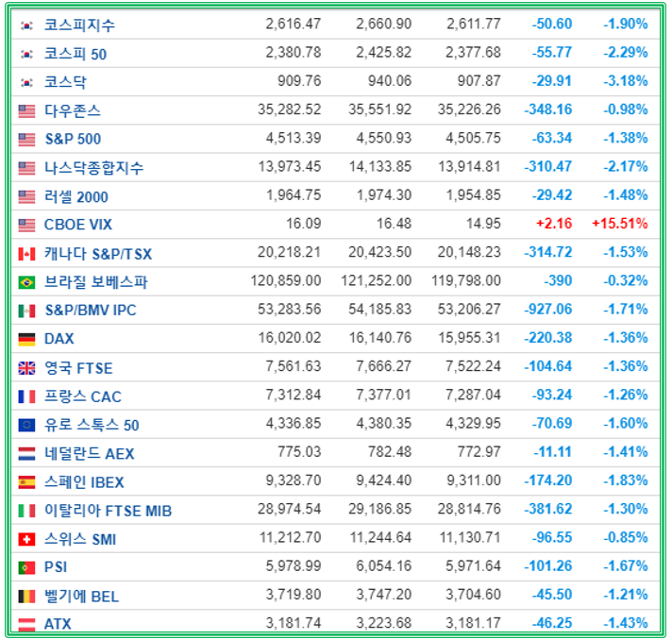Click the Italy flag beside 이탈리아 FTSE MIB
This screenshot has width=672, height=640.
[26, 511]
